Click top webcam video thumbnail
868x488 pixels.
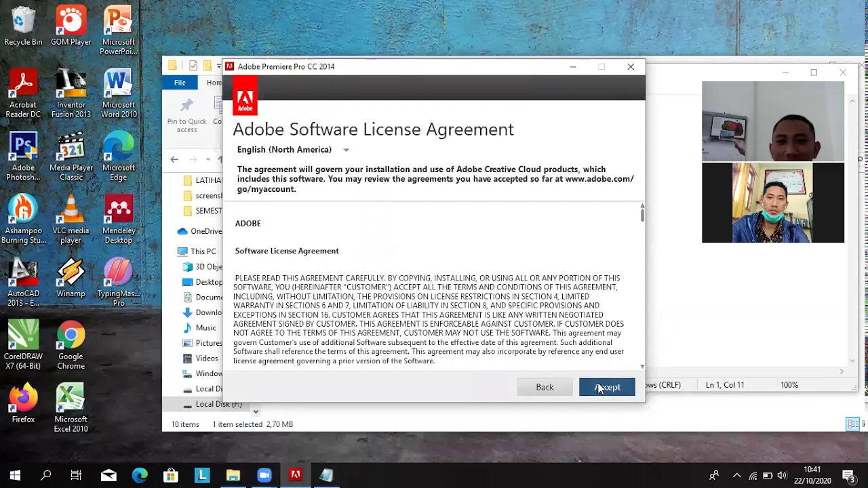pyautogui.click(x=773, y=121)
